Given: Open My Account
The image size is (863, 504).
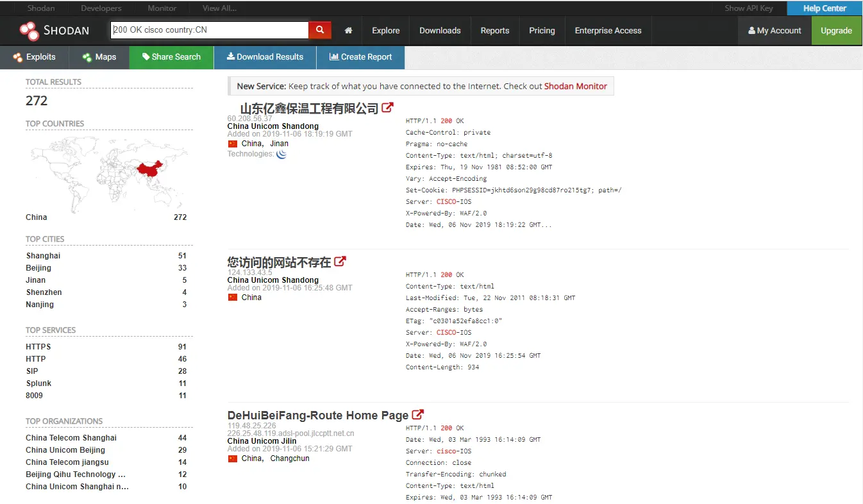Looking at the screenshot, I should pos(775,30).
